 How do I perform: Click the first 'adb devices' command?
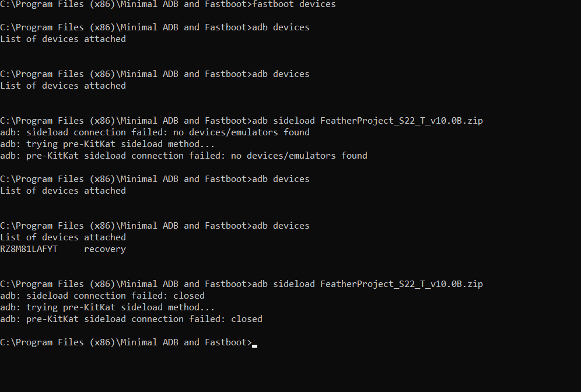[281, 27]
